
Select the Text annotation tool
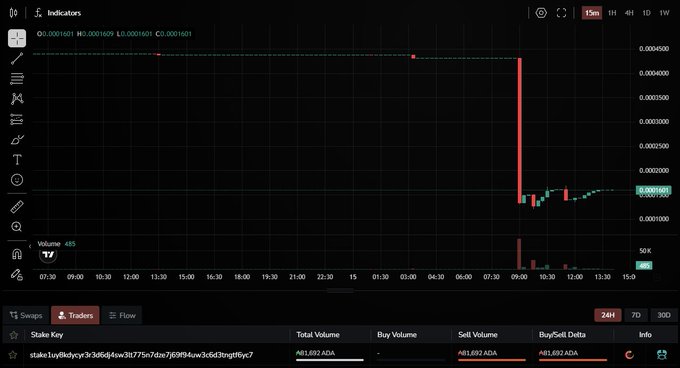coord(17,160)
